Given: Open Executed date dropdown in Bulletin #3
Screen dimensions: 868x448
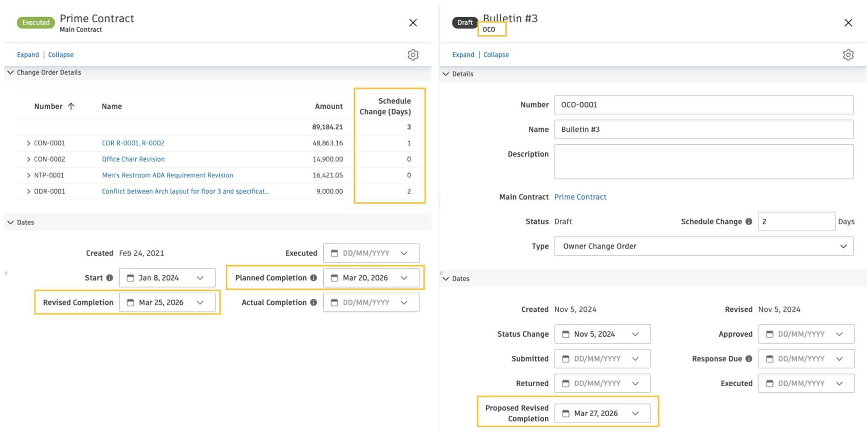Looking at the screenshot, I should click(x=840, y=383).
